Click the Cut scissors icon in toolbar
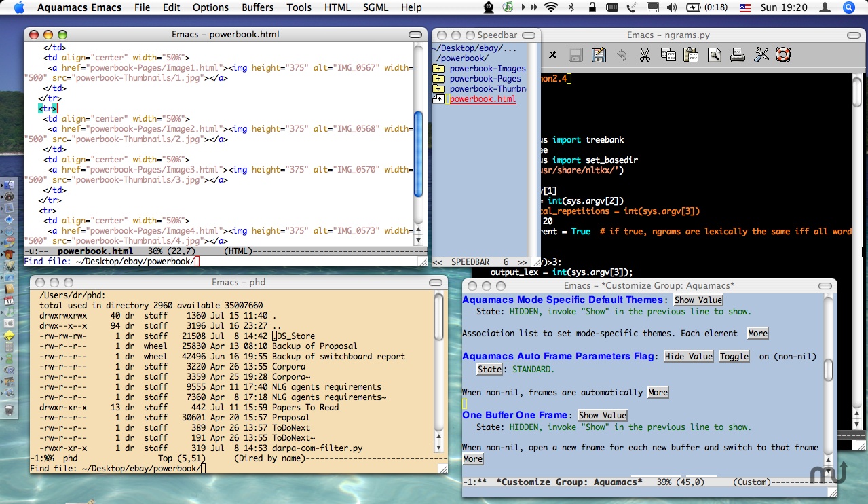 [x=645, y=55]
